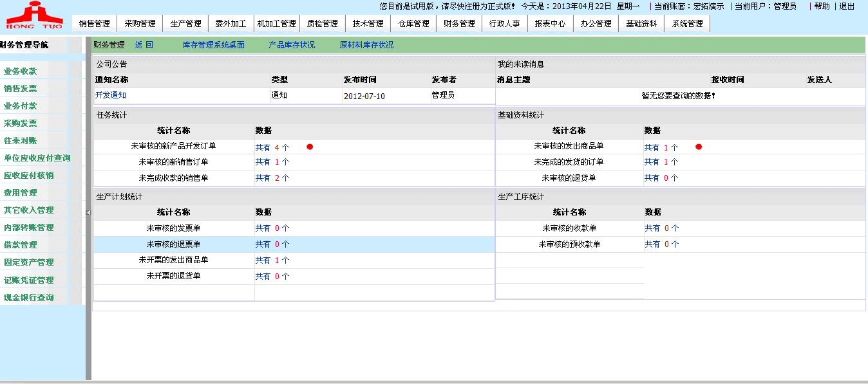Select 应收应付核销 in the sidebar
Viewport: 868px width, 384px height.
(29, 175)
